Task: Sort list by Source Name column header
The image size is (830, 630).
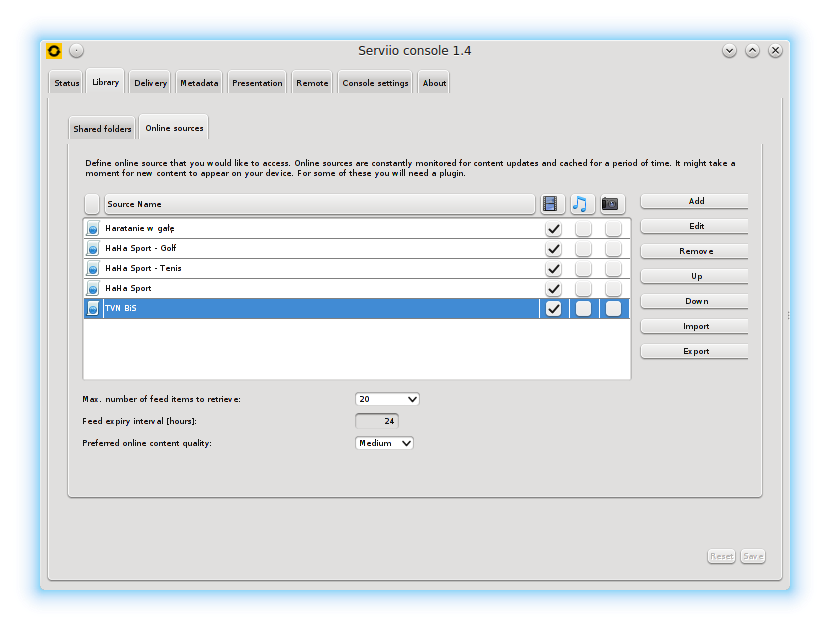Action: (x=319, y=204)
